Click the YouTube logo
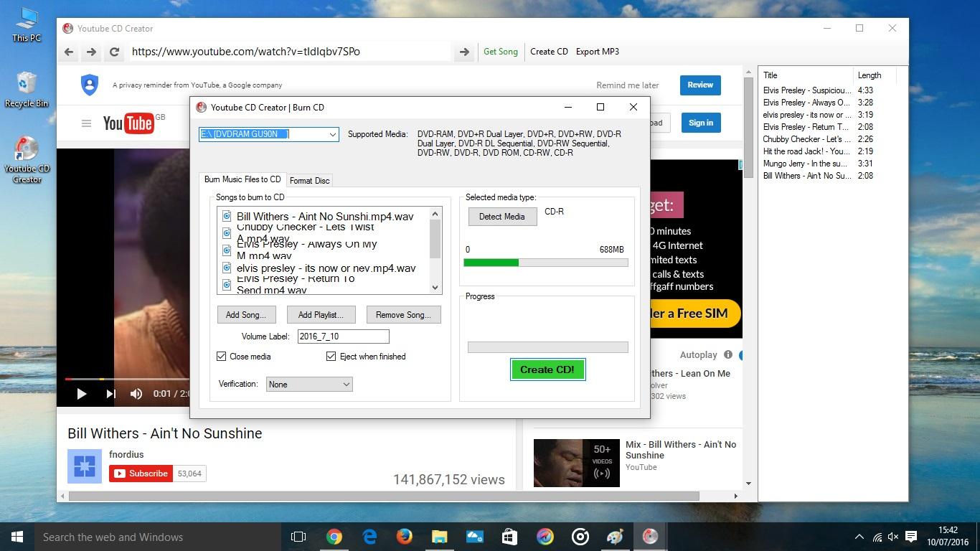The height and width of the screenshot is (551, 980). pos(128,123)
